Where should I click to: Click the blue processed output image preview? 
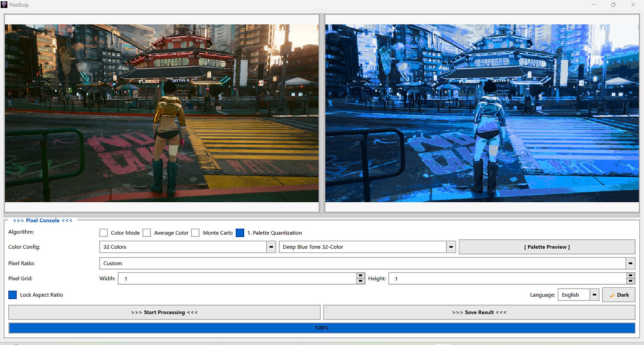click(482, 113)
